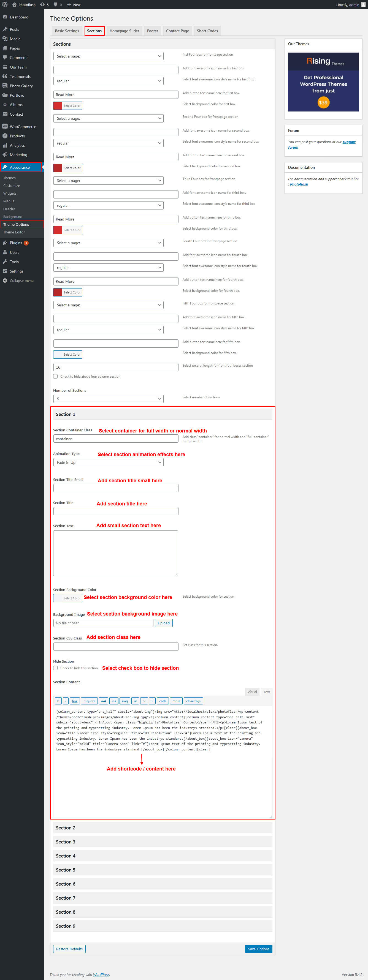Screen dimensions: 368x980
Task: Open Customize submenu under Appearance
Action: click(11, 186)
